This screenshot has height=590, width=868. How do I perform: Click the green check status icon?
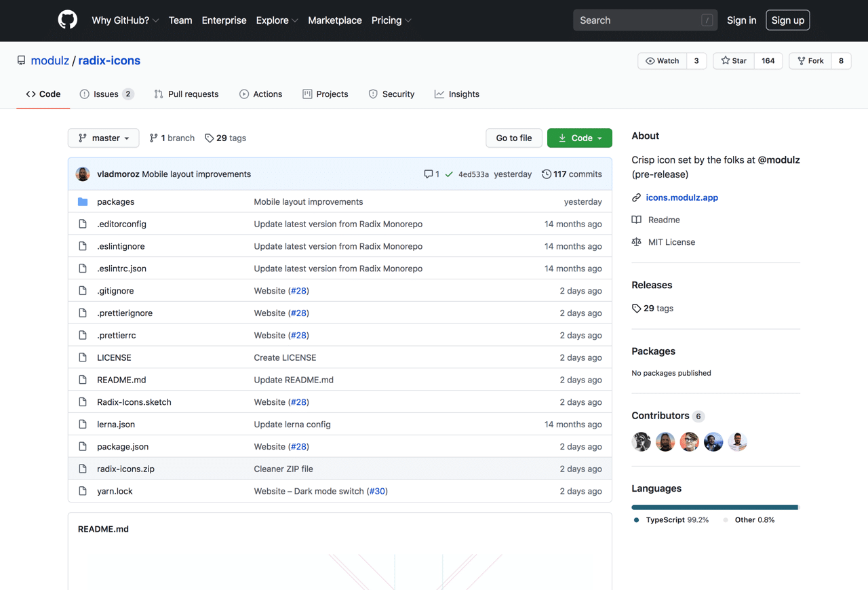point(449,174)
